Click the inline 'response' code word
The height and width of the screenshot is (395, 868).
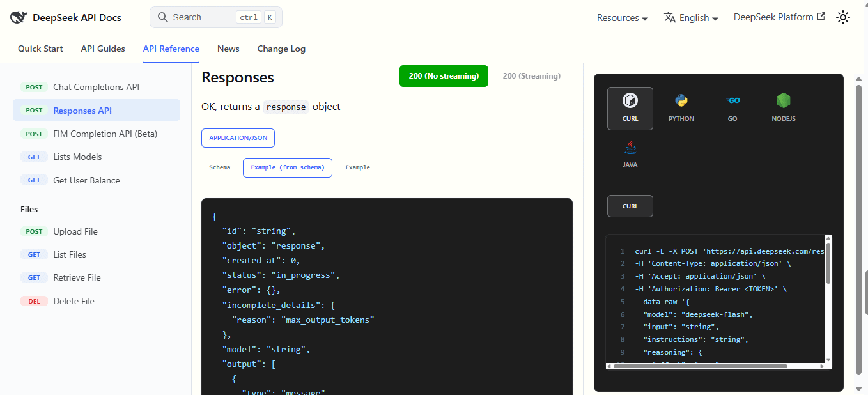click(286, 107)
